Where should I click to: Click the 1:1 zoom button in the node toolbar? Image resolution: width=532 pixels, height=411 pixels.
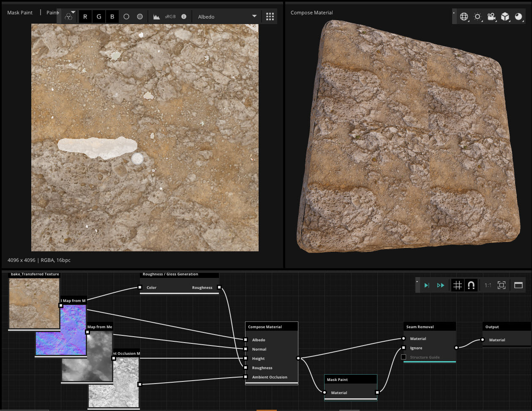pos(488,285)
